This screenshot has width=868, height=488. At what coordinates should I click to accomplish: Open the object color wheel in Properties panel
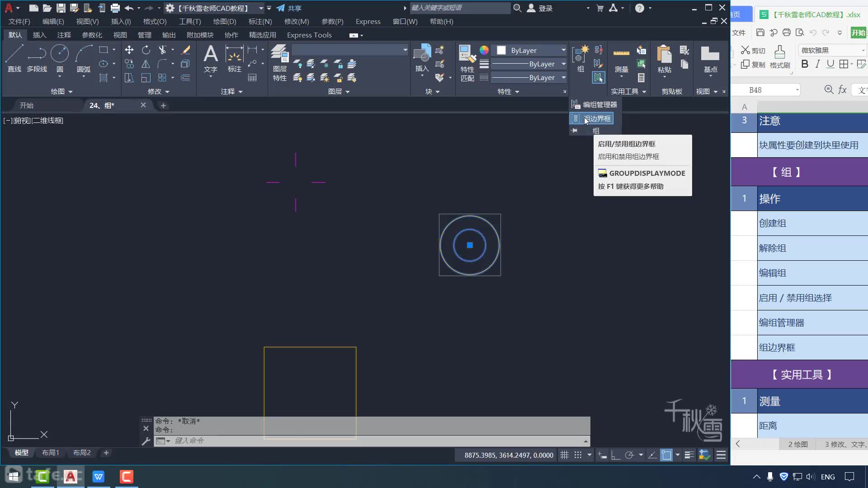[484, 50]
